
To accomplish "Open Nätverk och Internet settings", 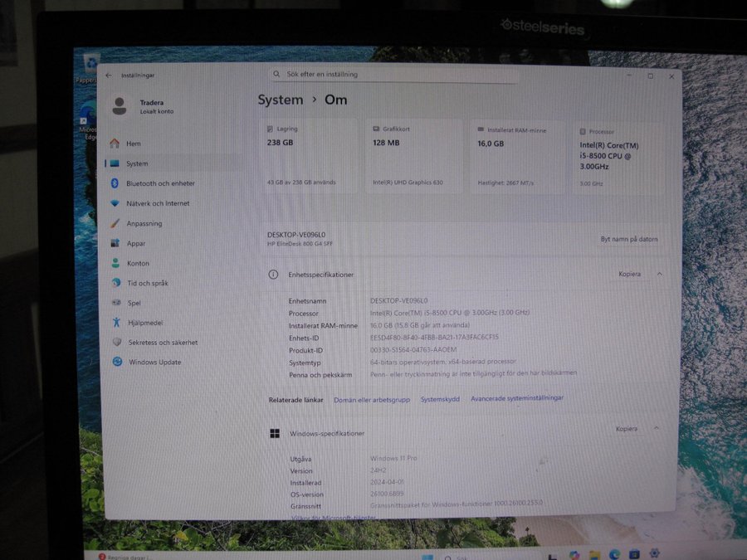I will [157, 203].
